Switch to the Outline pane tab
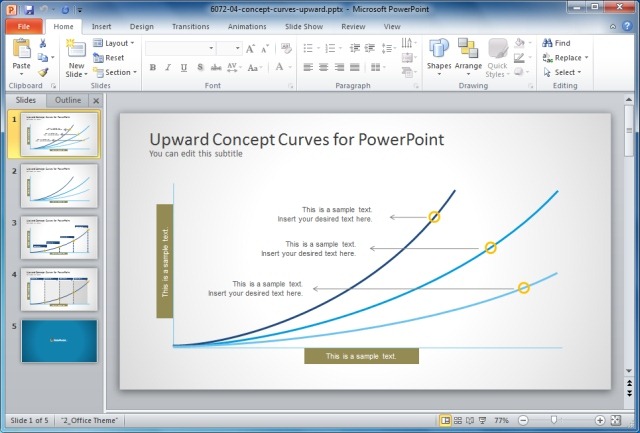The width and height of the screenshot is (640, 433). pos(68,100)
